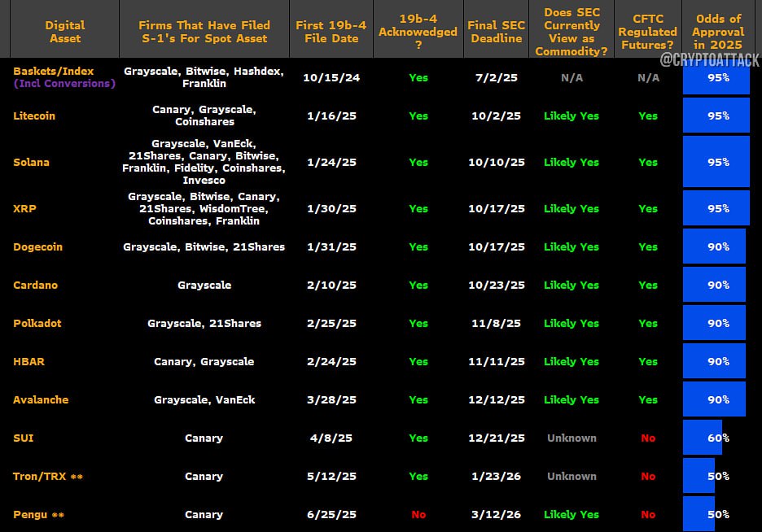Select the red "No" in Pengu's Acknowledged column
This screenshot has height=532, width=762.
tap(418, 515)
